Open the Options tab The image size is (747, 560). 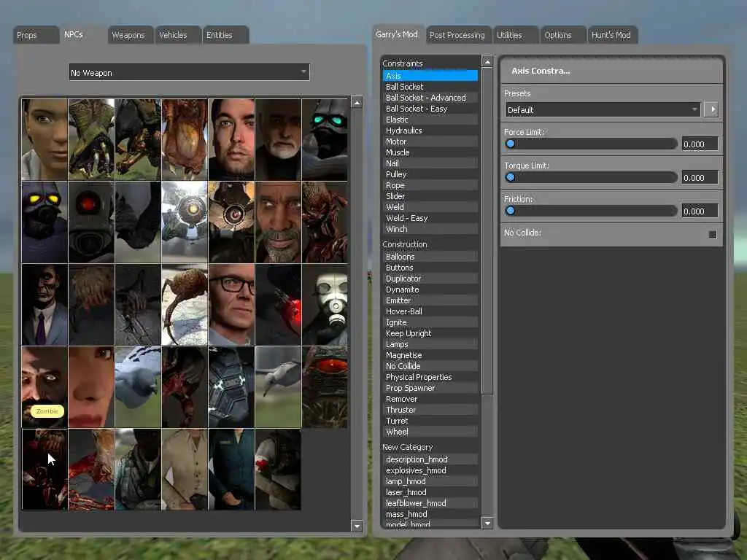pos(563,35)
